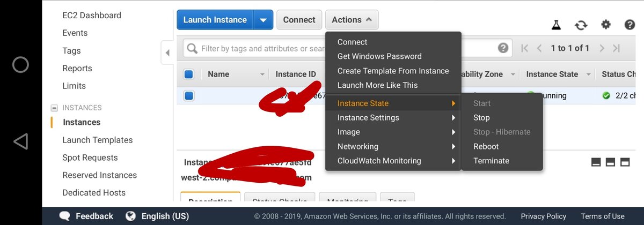This screenshot has width=644, height=225.
Task: Collapse the left navigation sidebar
Action: (167, 52)
